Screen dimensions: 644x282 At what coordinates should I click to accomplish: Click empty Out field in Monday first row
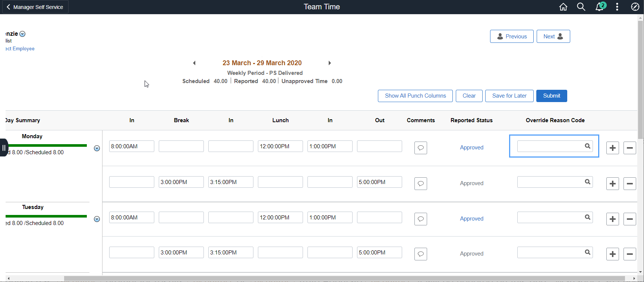(379, 146)
